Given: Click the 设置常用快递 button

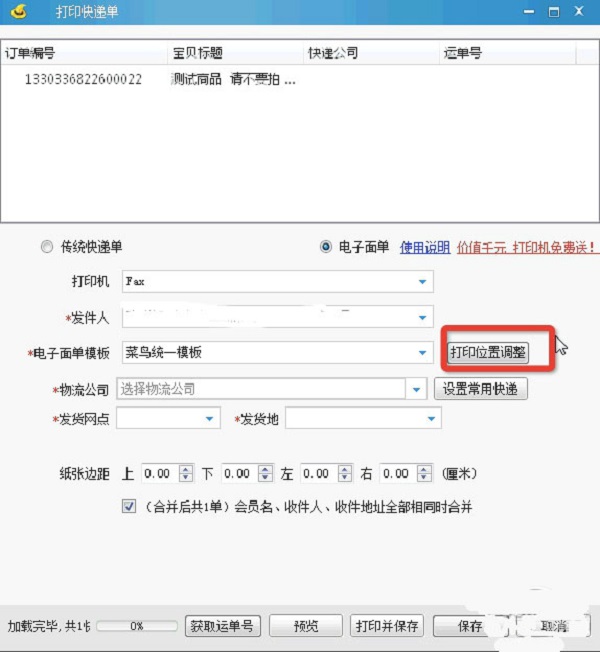Looking at the screenshot, I should (x=481, y=389).
